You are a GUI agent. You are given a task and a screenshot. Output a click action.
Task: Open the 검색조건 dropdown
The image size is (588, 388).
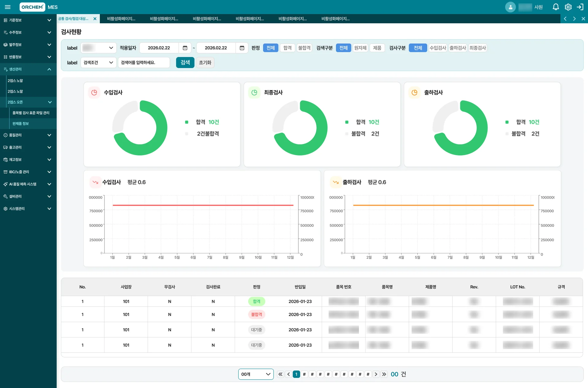[x=98, y=63]
